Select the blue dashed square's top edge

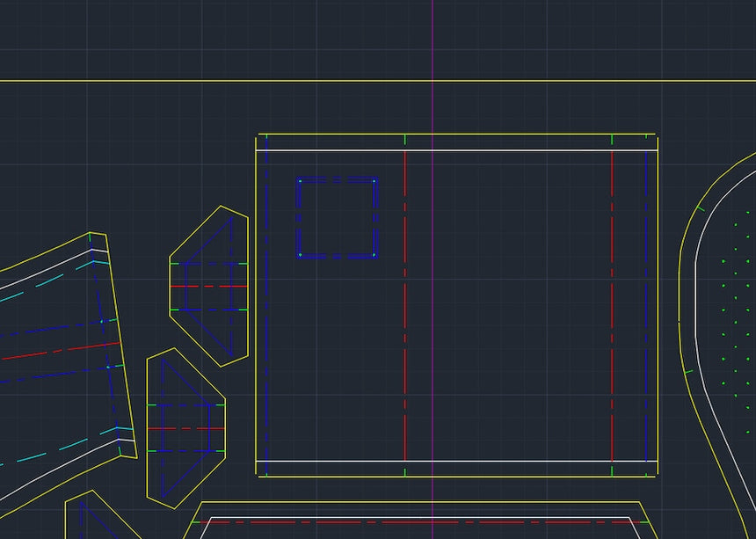(338, 180)
